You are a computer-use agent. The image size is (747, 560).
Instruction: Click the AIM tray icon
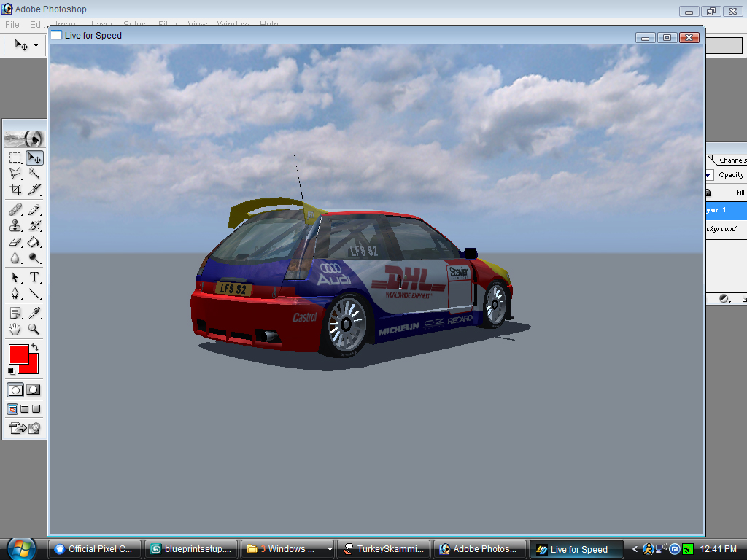click(648, 549)
